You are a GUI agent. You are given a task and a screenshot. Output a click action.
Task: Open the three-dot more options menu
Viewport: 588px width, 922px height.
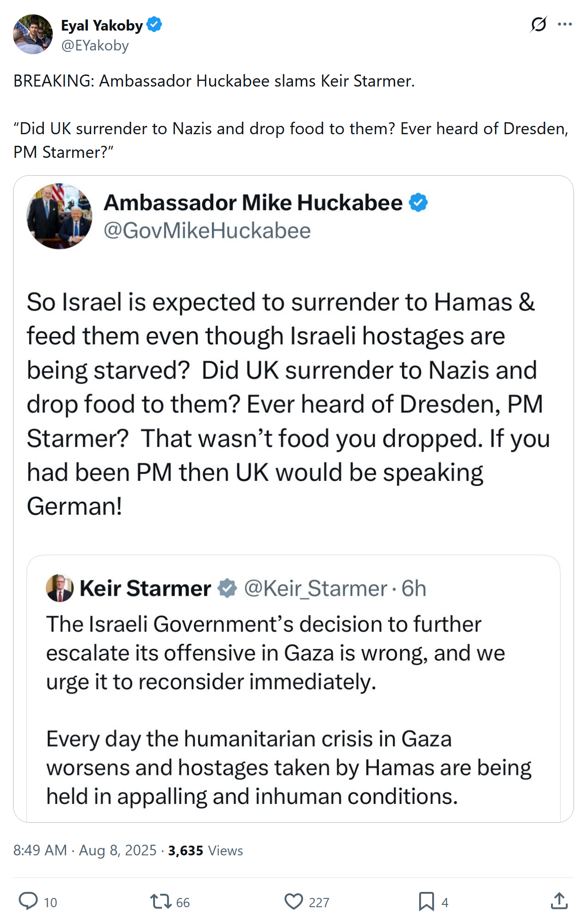coord(565,24)
